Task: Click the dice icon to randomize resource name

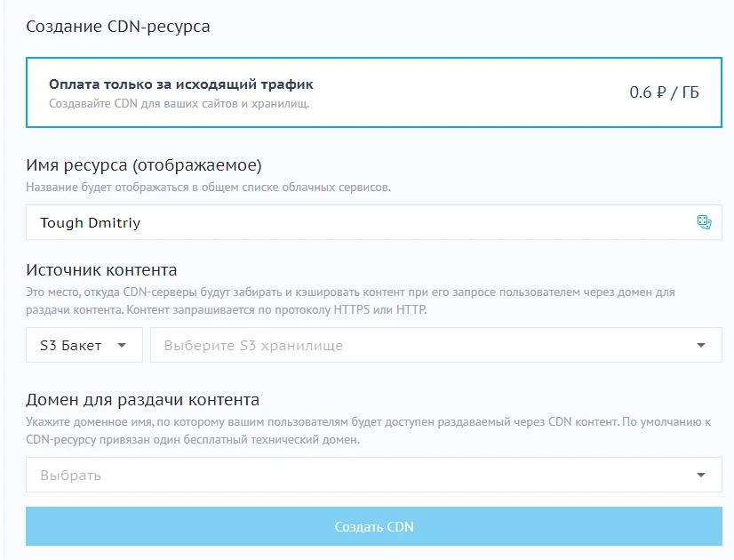Action: [x=705, y=223]
